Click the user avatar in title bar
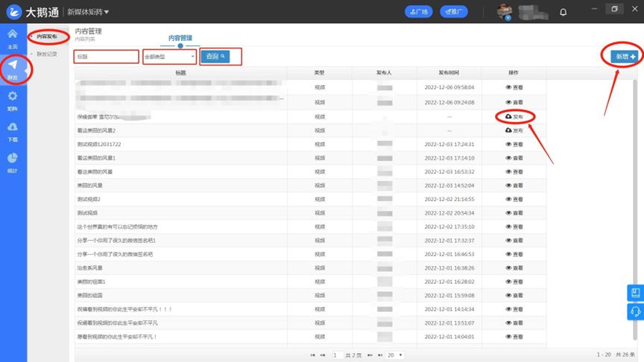The width and height of the screenshot is (644, 362). (x=506, y=11)
